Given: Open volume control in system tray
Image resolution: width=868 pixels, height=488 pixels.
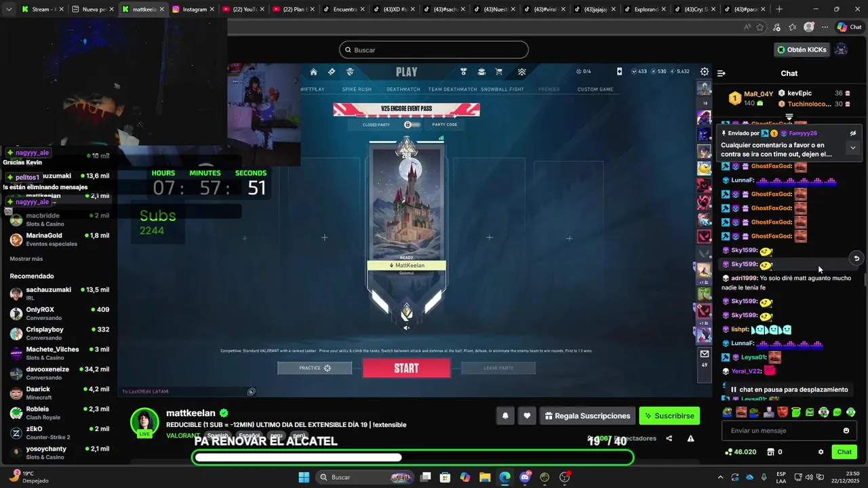Looking at the screenshot, I should tap(809, 477).
